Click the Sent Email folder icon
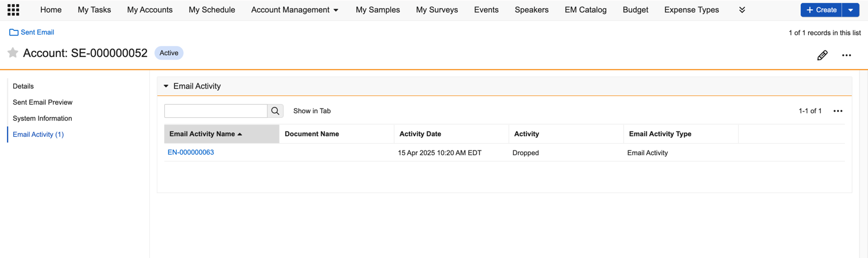 point(14,32)
